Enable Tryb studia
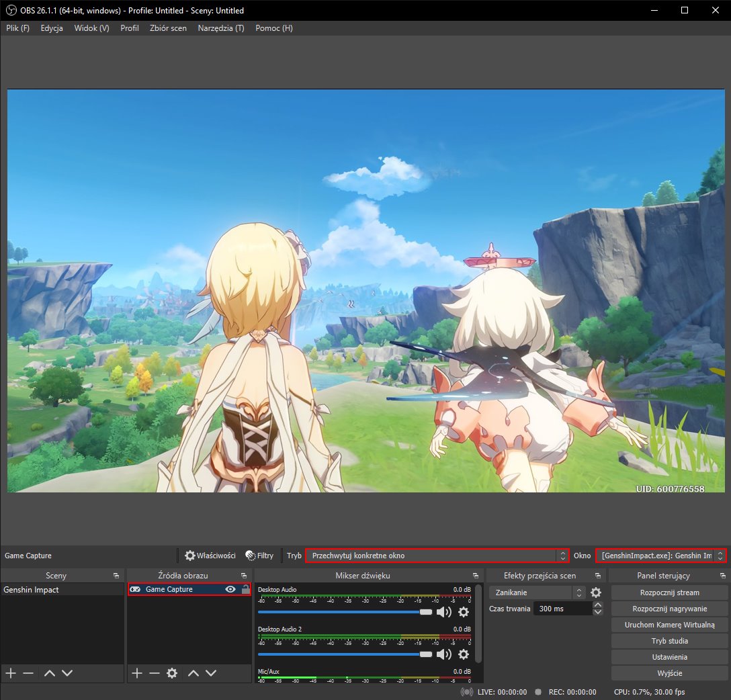Image resolution: width=731 pixels, height=700 pixels. click(669, 641)
